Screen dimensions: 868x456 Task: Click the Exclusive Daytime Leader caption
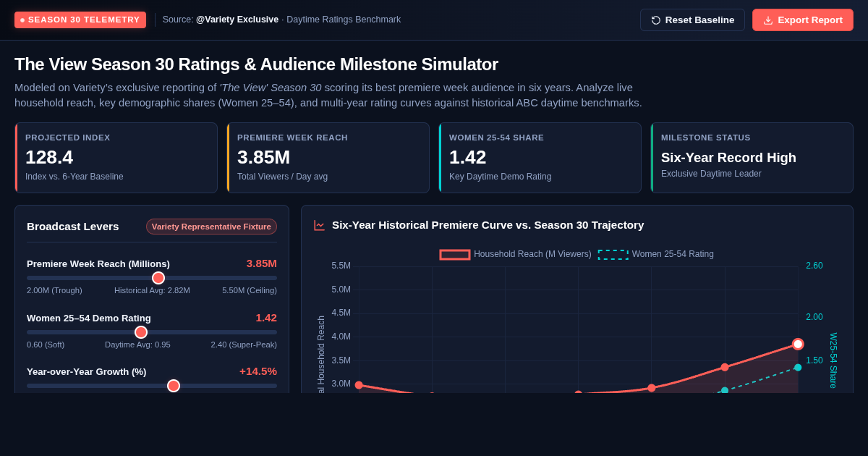pyautogui.click(x=711, y=174)
